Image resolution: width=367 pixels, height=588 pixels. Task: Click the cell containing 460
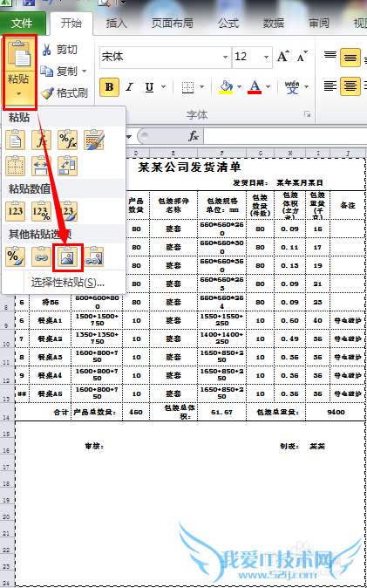[x=136, y=412]
